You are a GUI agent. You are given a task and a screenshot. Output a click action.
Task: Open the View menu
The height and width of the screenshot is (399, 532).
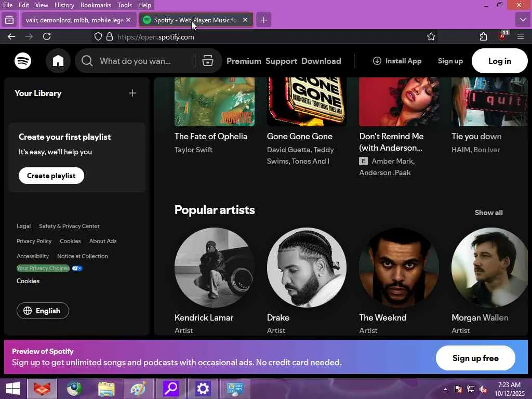42,5
